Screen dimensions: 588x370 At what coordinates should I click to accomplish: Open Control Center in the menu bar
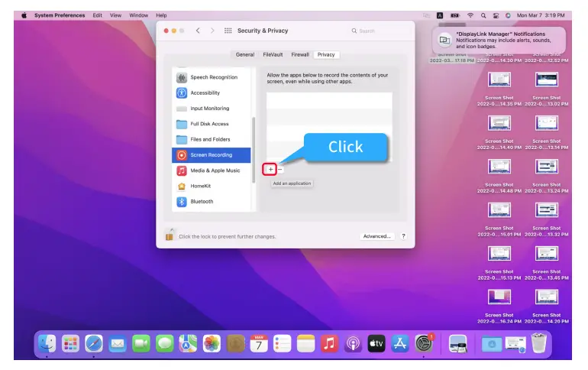(496, 15)
